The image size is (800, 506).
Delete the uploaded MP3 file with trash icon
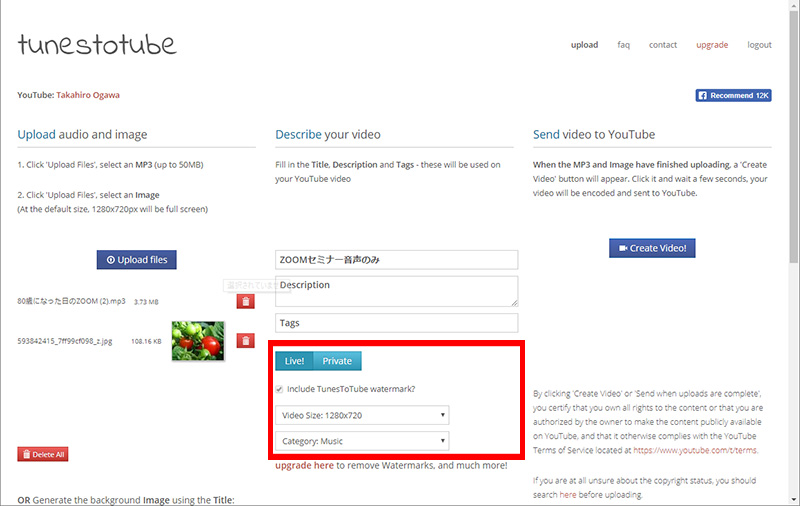coord(245,301)
